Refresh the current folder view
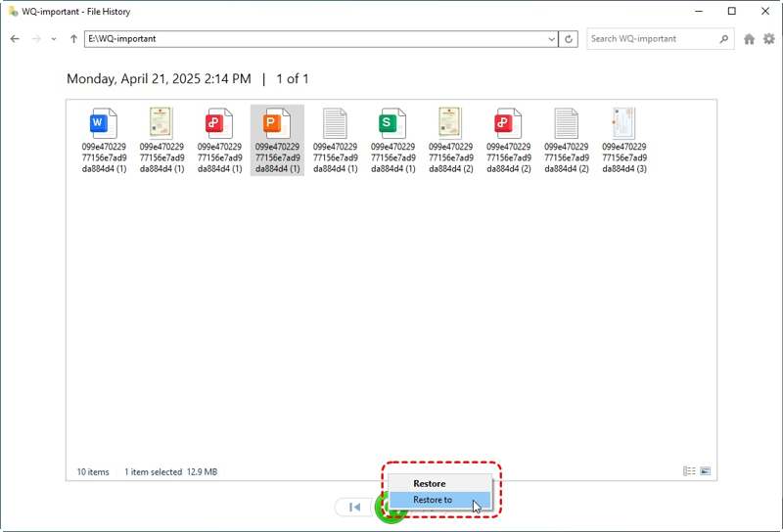783x532 pixels. tap(570, 39)
